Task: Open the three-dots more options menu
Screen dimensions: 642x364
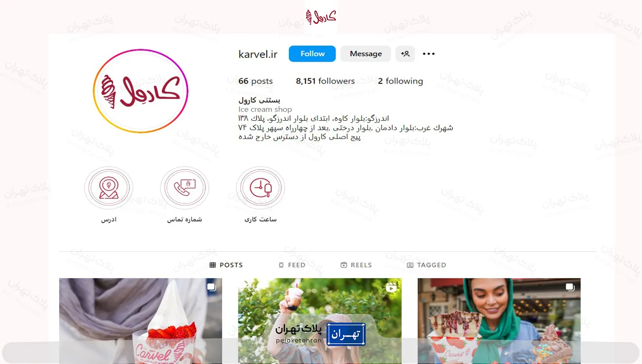Action: coord(429,54)
